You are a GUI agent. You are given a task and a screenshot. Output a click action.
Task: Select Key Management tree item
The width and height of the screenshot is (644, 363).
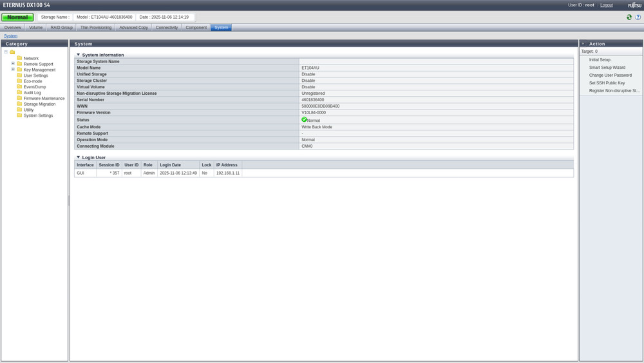click(x=39, y=70)
